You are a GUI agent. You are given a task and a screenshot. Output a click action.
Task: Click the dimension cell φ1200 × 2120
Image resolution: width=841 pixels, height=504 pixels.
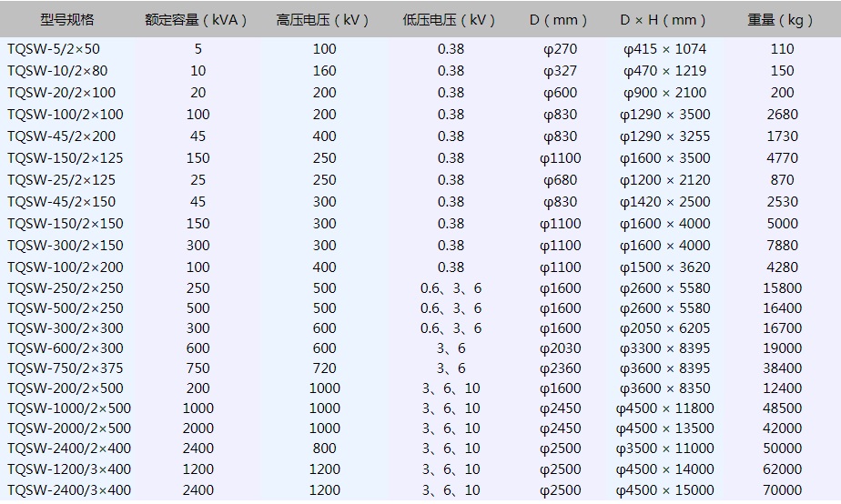point(664,180)
